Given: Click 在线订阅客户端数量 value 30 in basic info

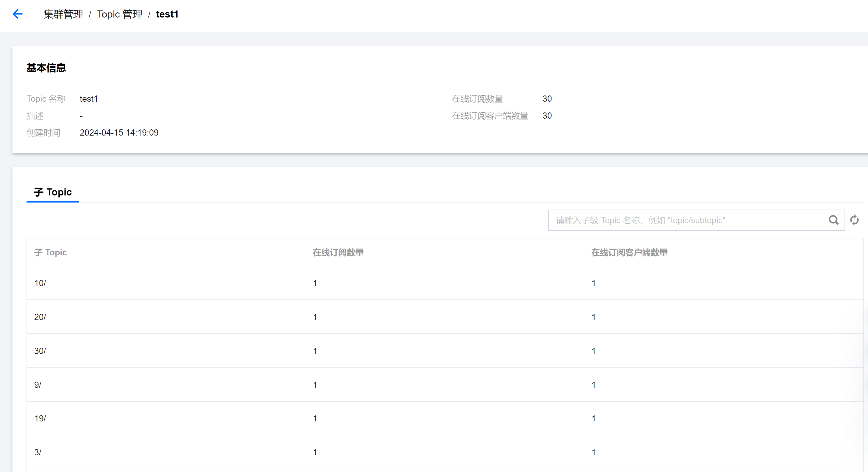Looking at the screenshot, I should pos(547,116).
